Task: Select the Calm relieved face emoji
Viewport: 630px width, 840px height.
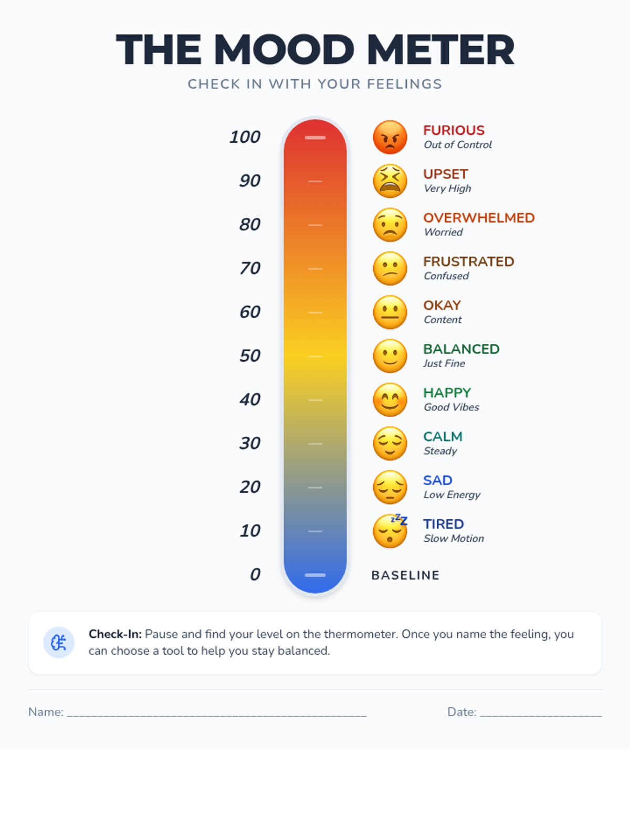Action: tap(390, 444)
